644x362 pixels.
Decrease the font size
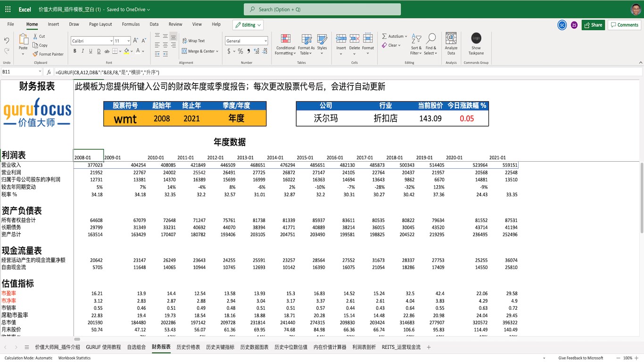144,41
